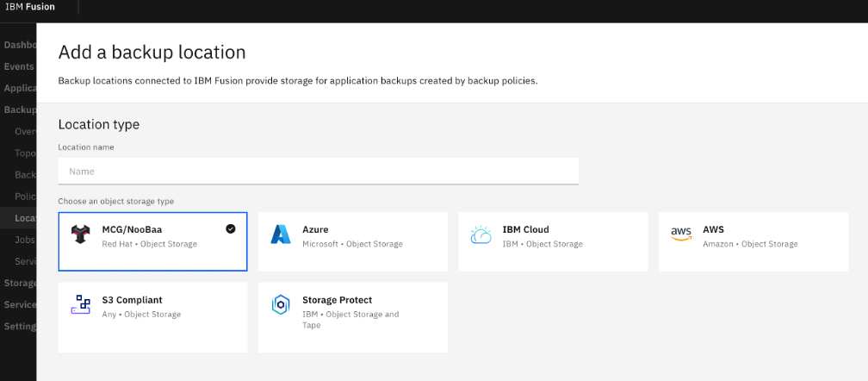Pick the S3 Compliant storage option
The width and height of the screenshot is (868, 381).
point(152,316)
